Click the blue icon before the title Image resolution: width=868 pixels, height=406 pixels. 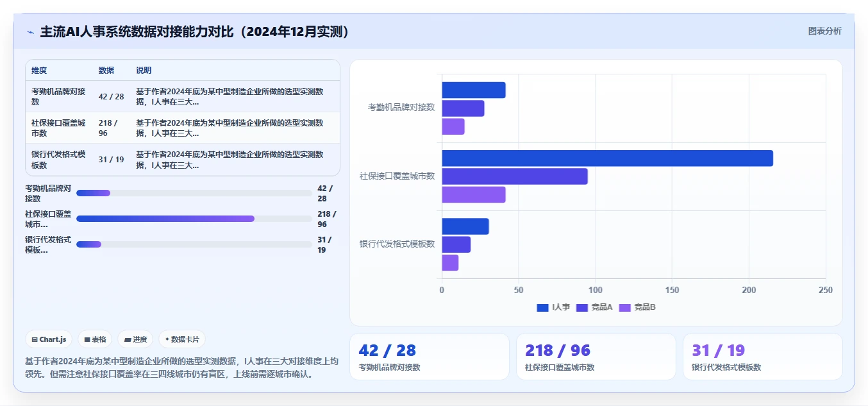[x=30, y=32]
